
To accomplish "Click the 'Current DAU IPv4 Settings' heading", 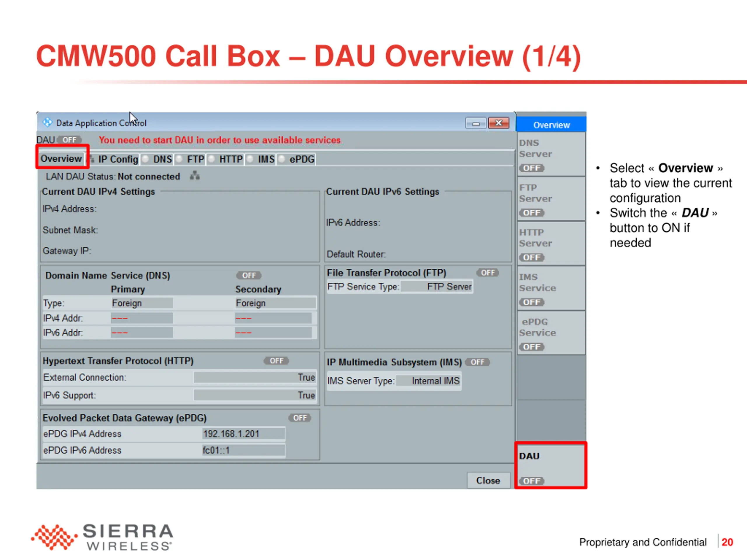I will (x=98, y=192).
